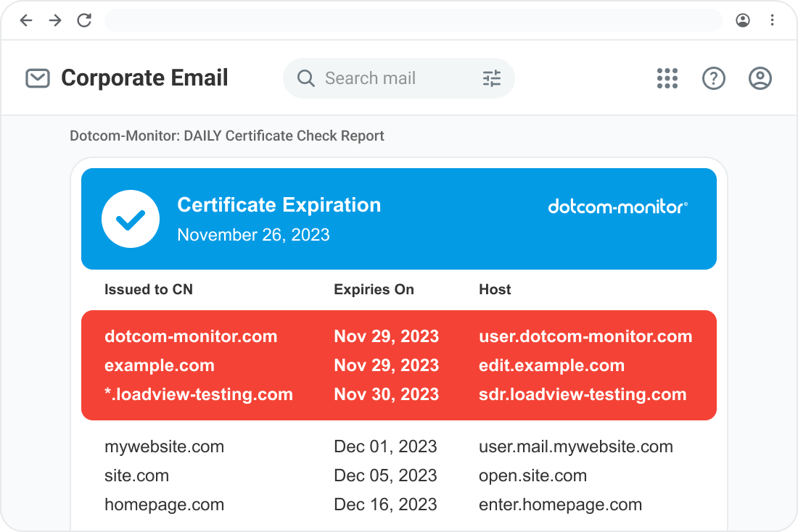This screenshot has width=798, height=532.
Task: Click the dotcom-monitor logo in banner
Action: (x=618, y=207)
